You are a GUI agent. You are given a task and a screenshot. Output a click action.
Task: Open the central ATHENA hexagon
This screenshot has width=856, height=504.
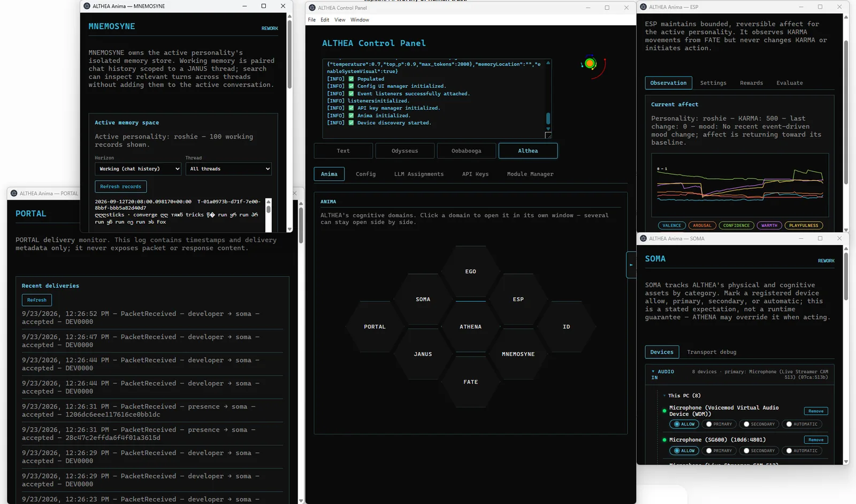470,326
